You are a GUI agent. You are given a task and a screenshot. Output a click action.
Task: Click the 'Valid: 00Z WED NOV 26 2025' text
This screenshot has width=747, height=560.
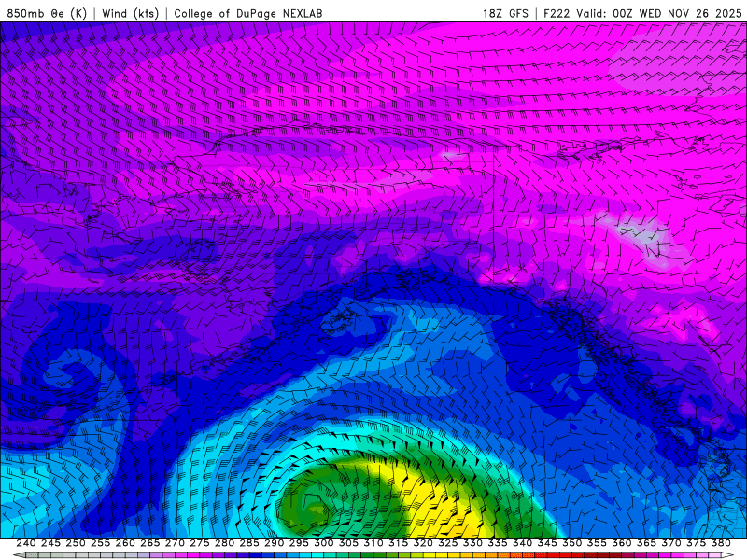pyautogui.click(x=659, y=13)
